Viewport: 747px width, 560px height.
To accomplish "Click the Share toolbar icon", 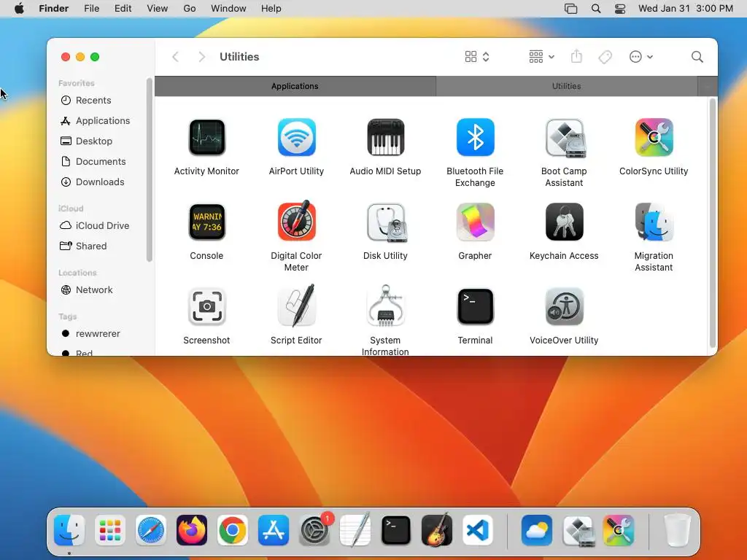I will pos(576,57).
